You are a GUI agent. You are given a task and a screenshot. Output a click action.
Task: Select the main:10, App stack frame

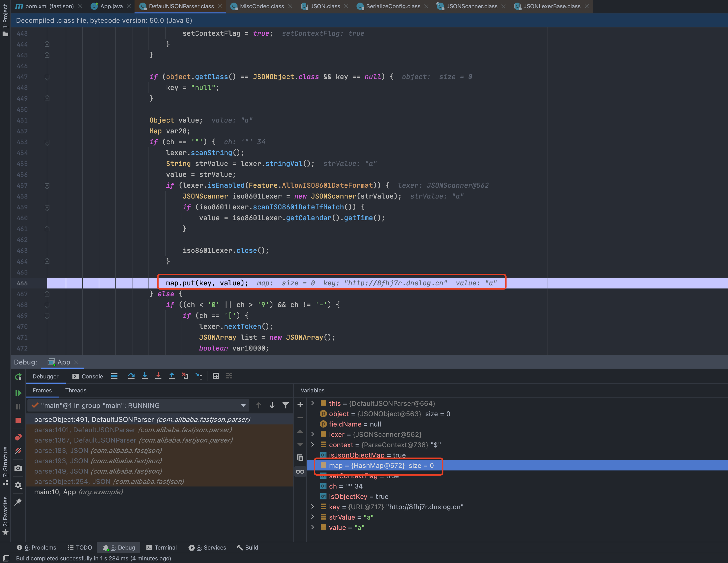point(78,492)
